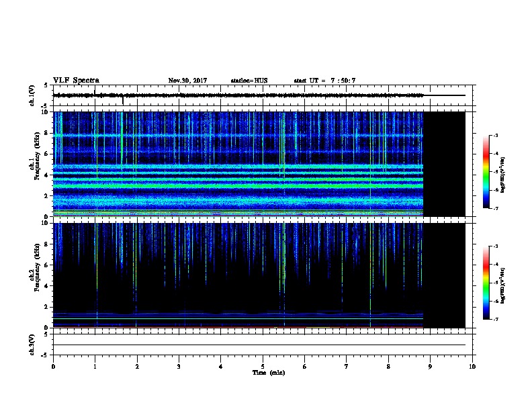Click the "-3" label on the ch.1 color scale

click(x=496, y=136)
